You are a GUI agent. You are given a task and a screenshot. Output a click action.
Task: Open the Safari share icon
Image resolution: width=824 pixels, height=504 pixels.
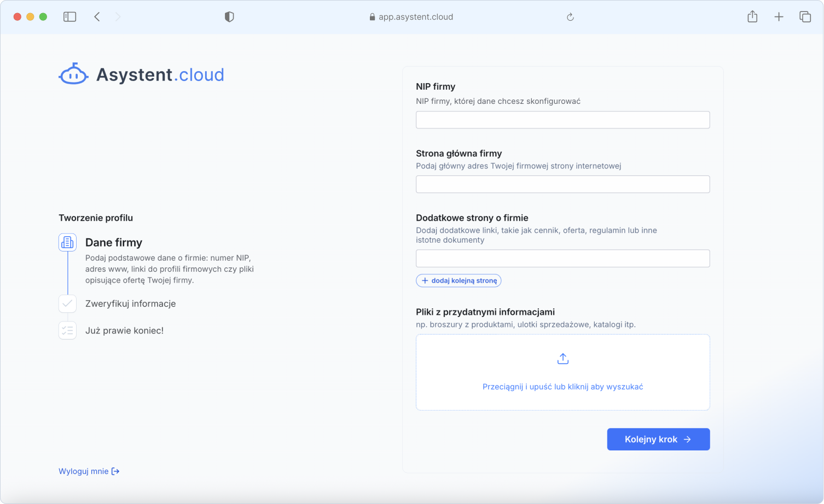tap(752, 17)
